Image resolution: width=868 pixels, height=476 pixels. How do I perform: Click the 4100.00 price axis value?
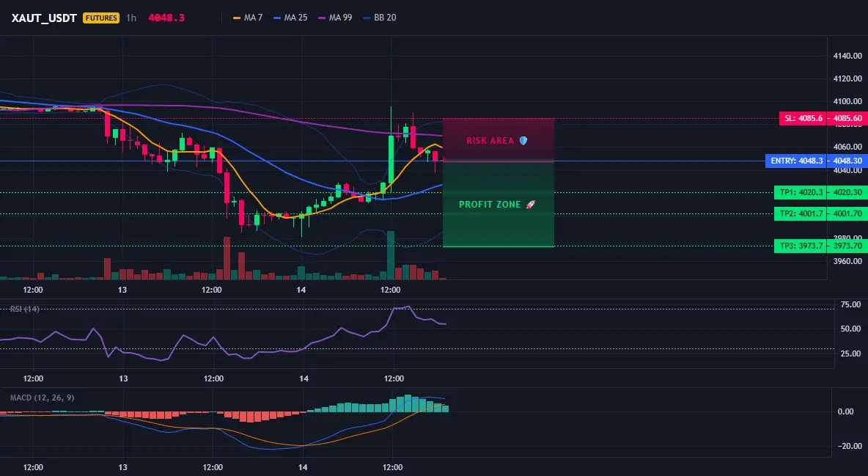click(847, 101)
